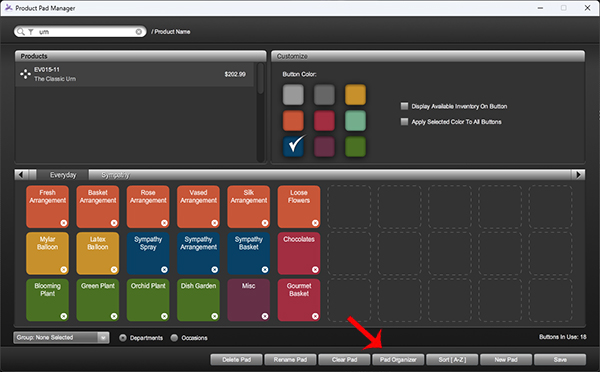
Task: Pick the checked navy blue button color
Action: click(293, 147)
